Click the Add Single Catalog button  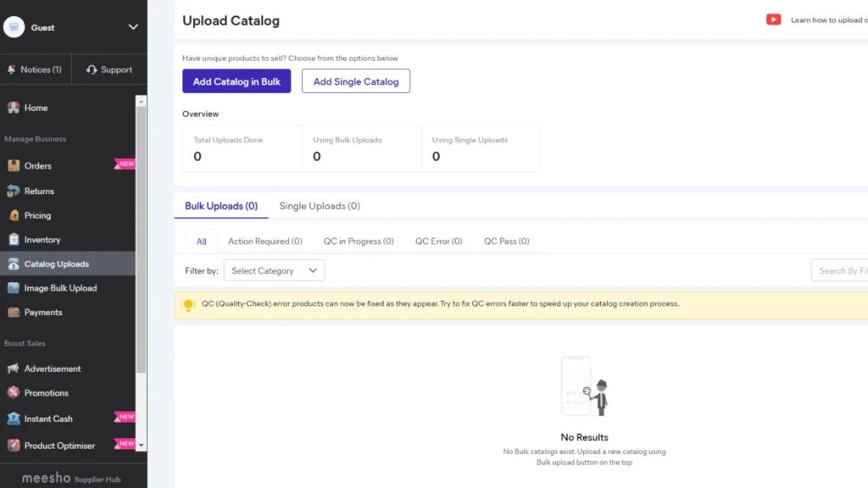(x=355, y=80)
